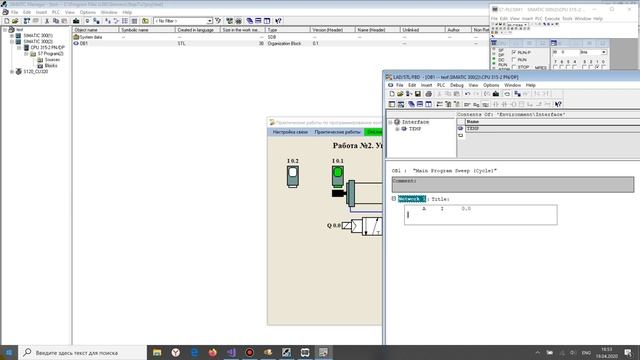Click New icon in LAD/STL/FBD toolbar
The image size is (640, 360).
(x=392, y=94)
